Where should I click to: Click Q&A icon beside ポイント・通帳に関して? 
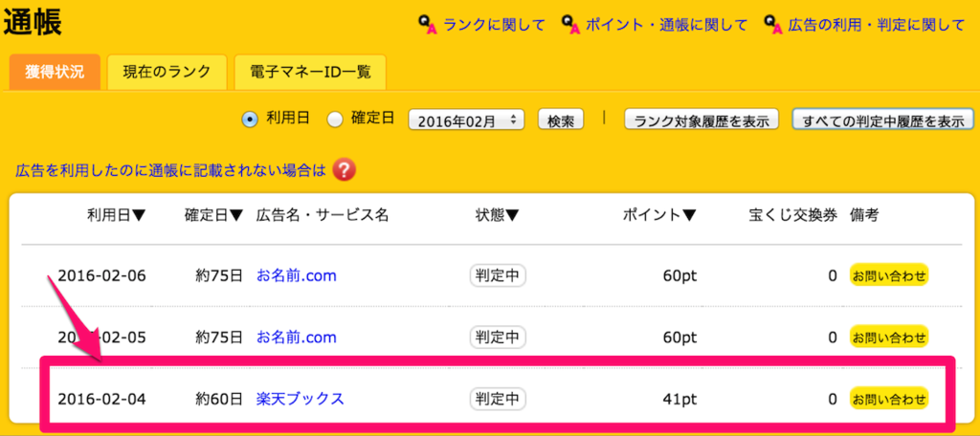[570, 24]
